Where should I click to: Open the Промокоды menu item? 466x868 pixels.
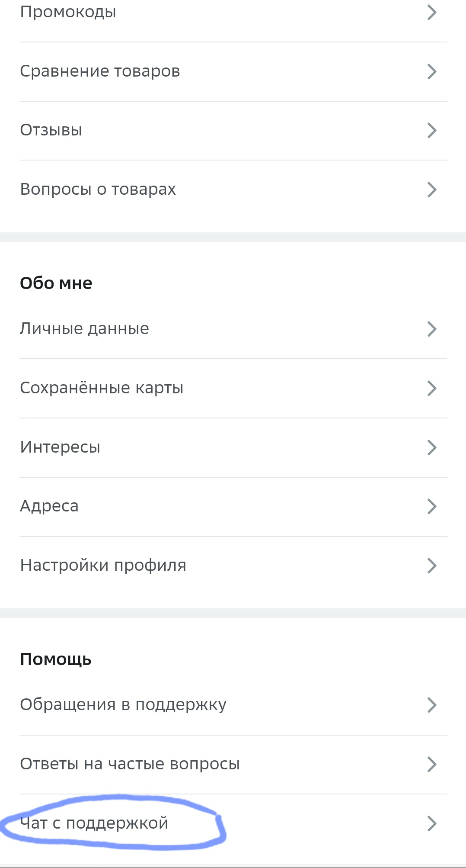click(233, 13)
